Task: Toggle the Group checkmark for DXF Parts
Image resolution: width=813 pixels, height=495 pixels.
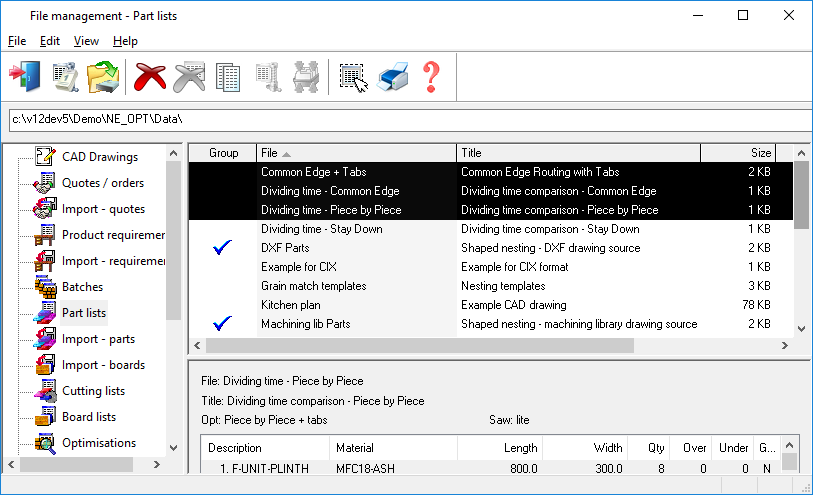Action: click(222, 248)
